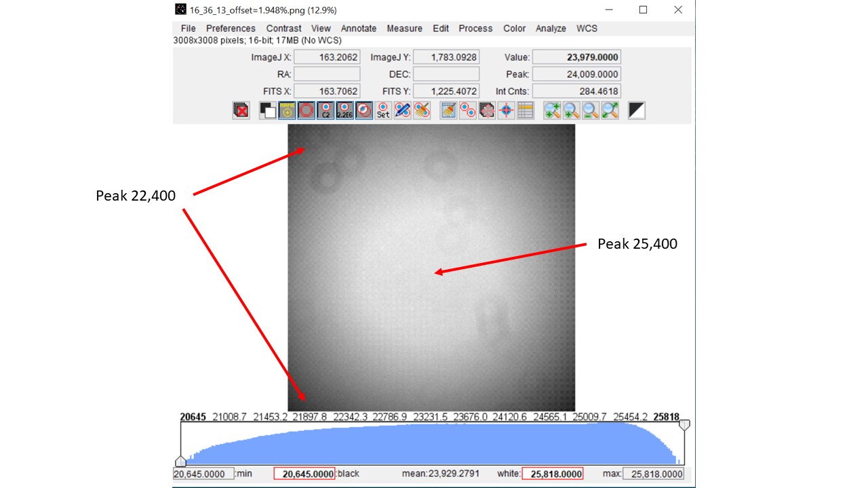Click the empty DEC field
The image size is (868, 488).
pos(446,74)
